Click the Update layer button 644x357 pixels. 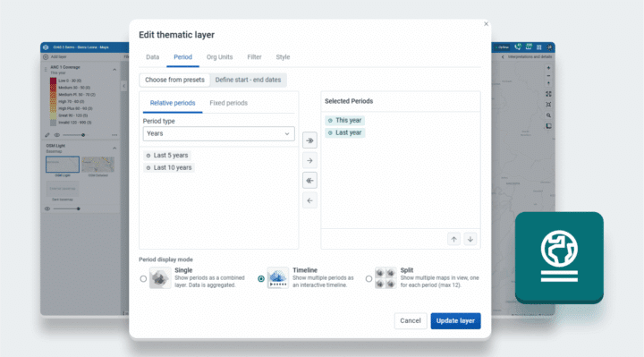pyautogui.click(x=455, y=321)
